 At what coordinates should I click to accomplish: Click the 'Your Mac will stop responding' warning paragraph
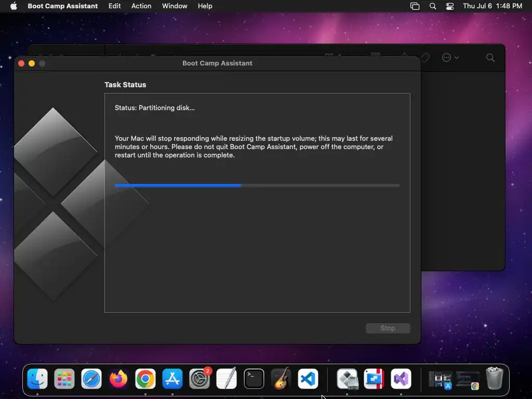pos(254,147)
